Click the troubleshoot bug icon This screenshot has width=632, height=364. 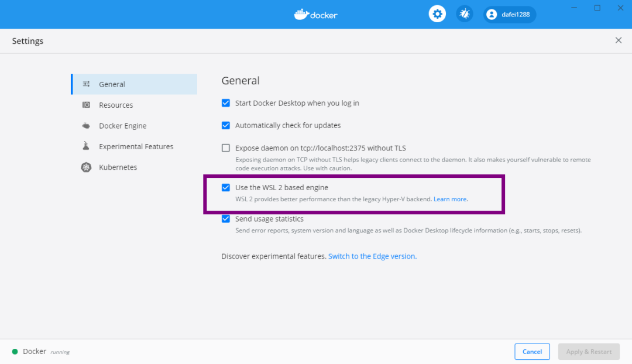[x=465, y=14]
